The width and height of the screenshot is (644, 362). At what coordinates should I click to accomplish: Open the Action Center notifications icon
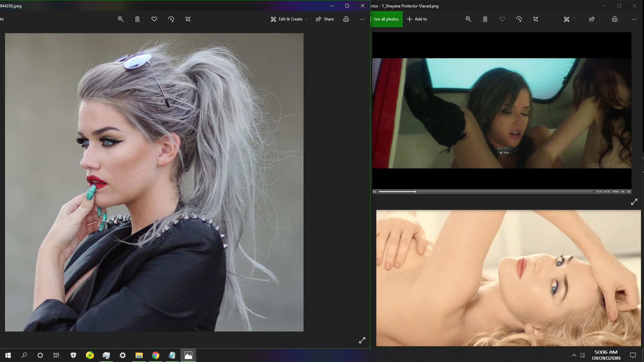pos(633,355)
